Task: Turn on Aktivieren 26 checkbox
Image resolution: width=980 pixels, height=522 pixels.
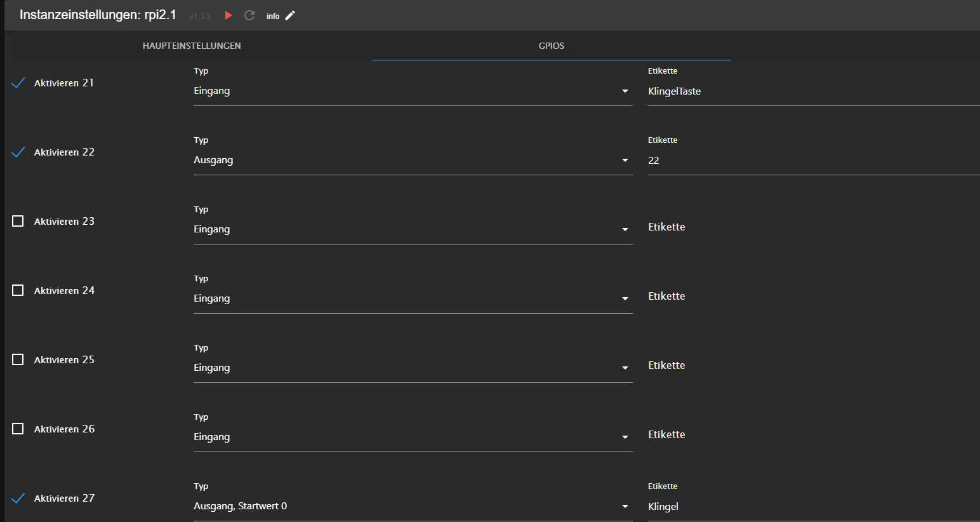Action: point(18,429)
